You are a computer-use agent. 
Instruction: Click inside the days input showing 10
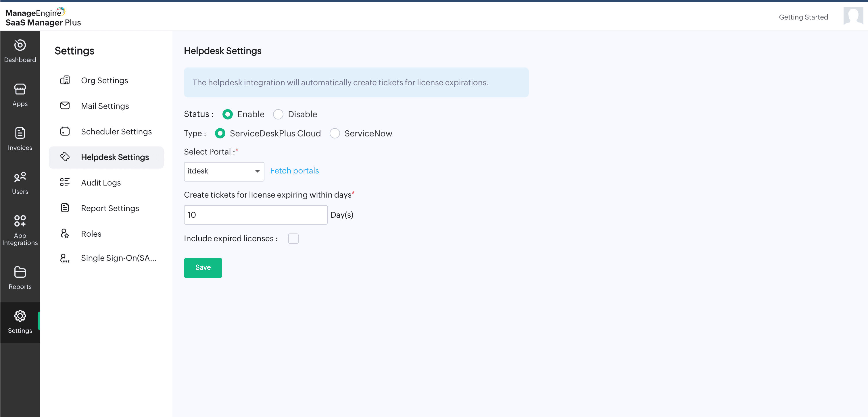[255, 215]
